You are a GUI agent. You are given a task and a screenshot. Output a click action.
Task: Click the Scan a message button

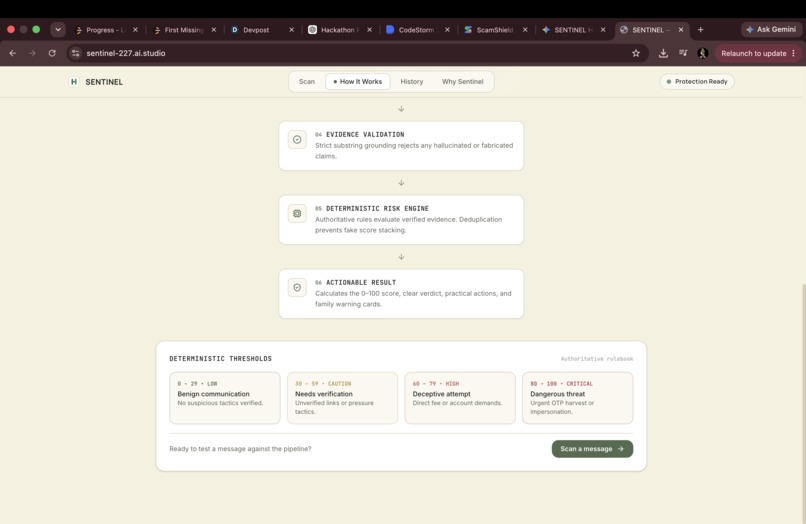pyautogui.click(x=592, y=449)
